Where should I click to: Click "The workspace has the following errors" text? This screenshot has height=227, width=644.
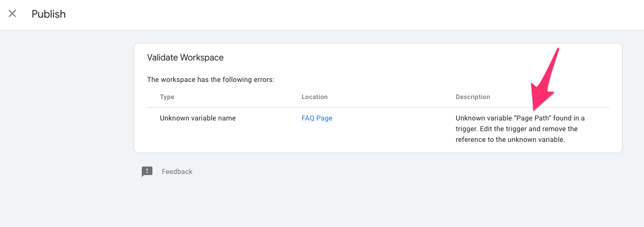click(211, 80)
